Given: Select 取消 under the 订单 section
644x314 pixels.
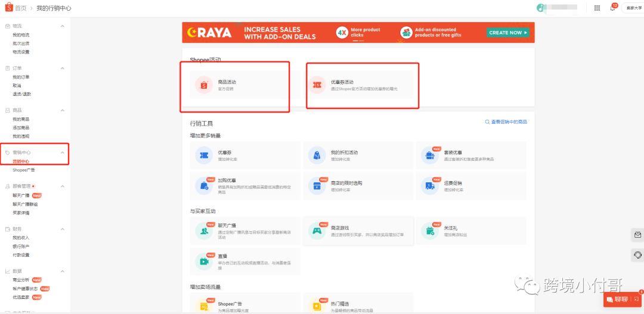Looking at the screenshot, I should (x=17, y=86).
